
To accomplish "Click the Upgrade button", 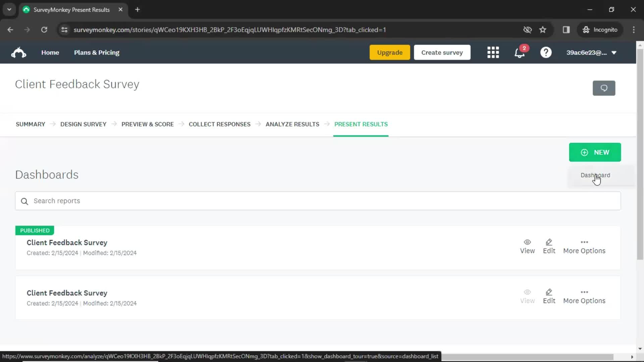I will 389,52.
